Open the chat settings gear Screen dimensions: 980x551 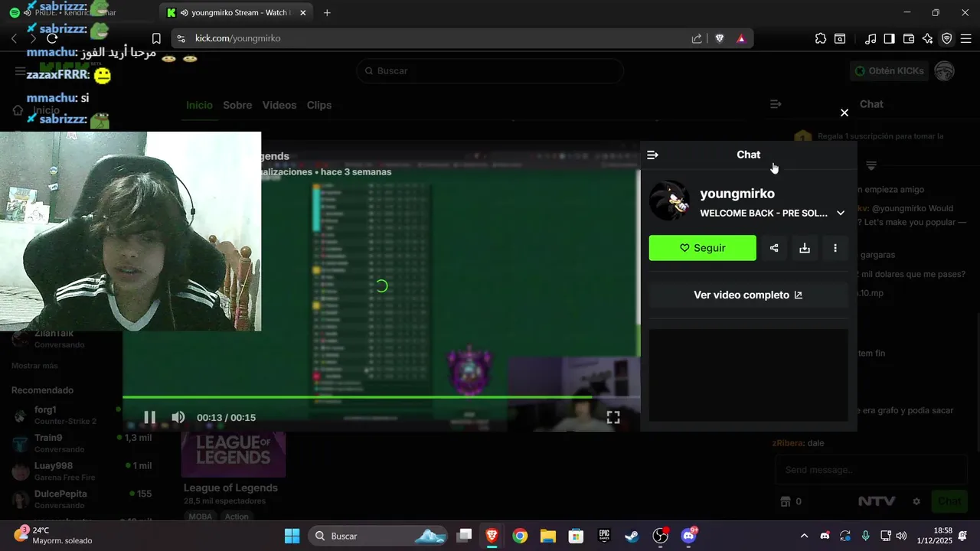[916, 501]
